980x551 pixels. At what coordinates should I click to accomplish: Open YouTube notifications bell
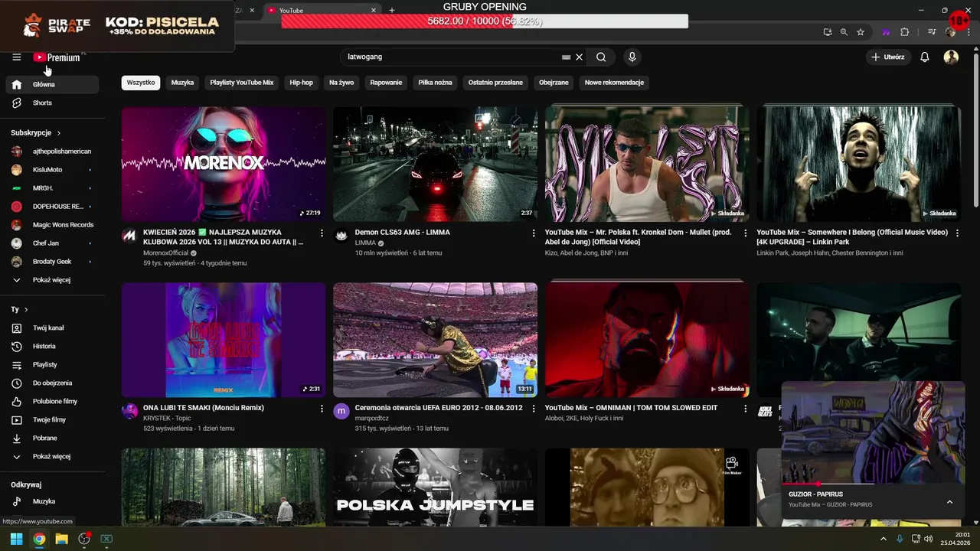[x=925, y=57]
